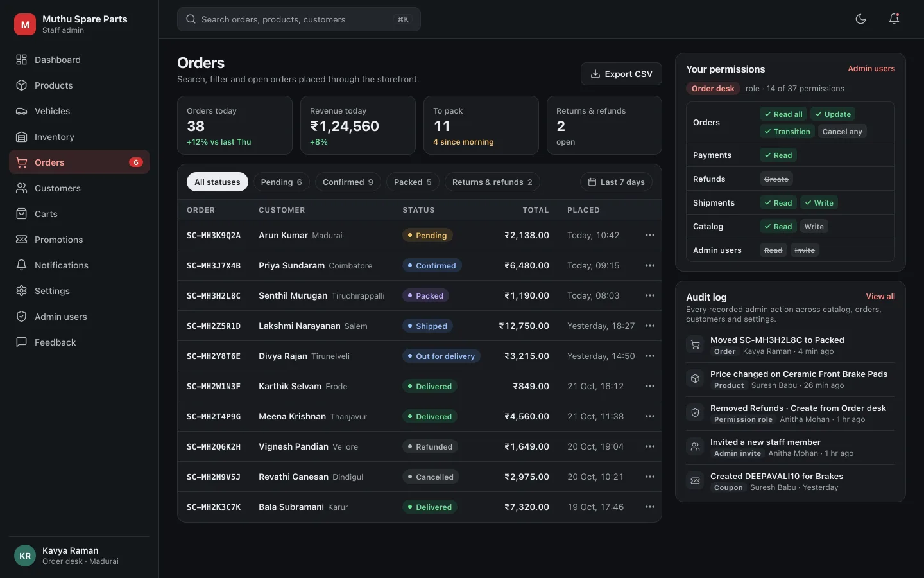Open row actions for Priya Sundaram's order
Screen dimensions: 924x578
[x=650, y=265]
